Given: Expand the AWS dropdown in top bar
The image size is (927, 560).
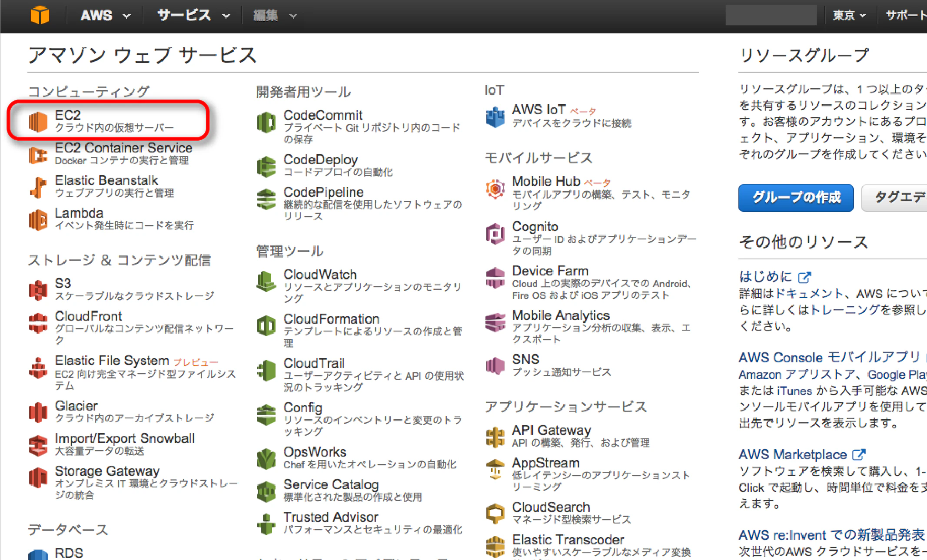Looking at the screenshot, I should tap(105, 16).
